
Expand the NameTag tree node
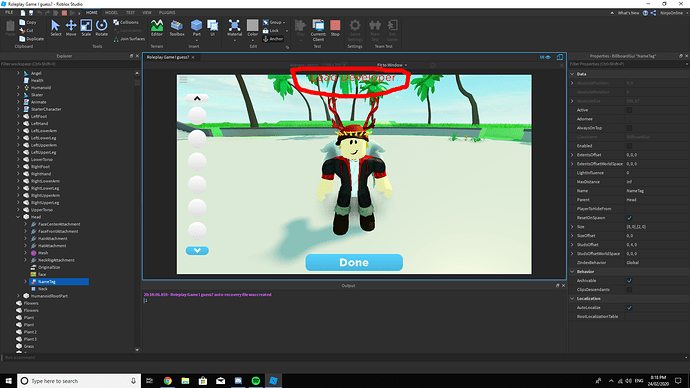click(26, 282)
